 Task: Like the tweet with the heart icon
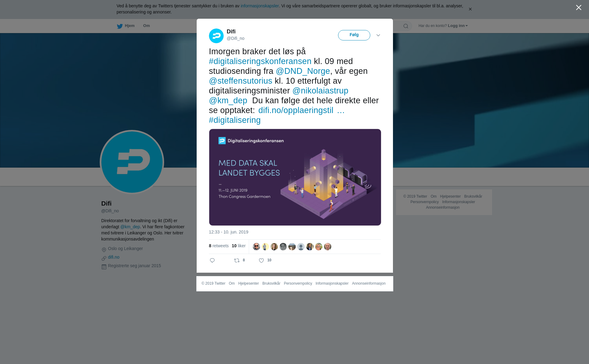point(261,260)
